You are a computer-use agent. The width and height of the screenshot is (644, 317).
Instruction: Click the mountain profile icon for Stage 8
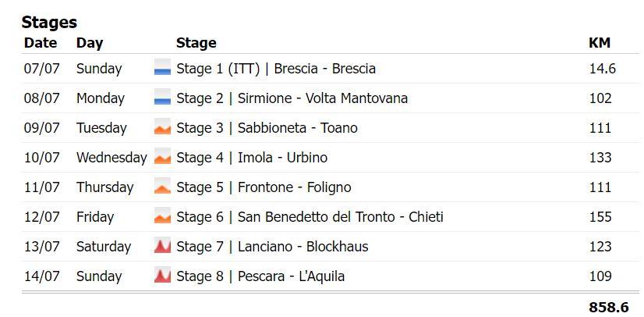pos(162,275)
